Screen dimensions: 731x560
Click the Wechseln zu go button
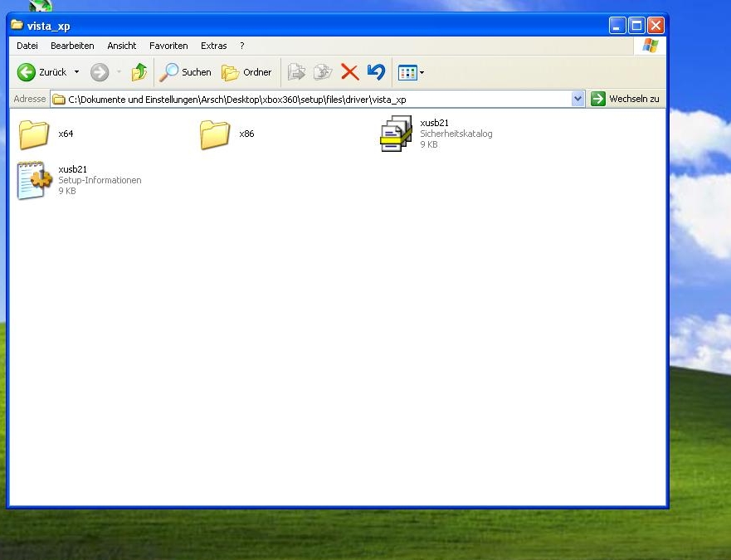coord(625,99)
